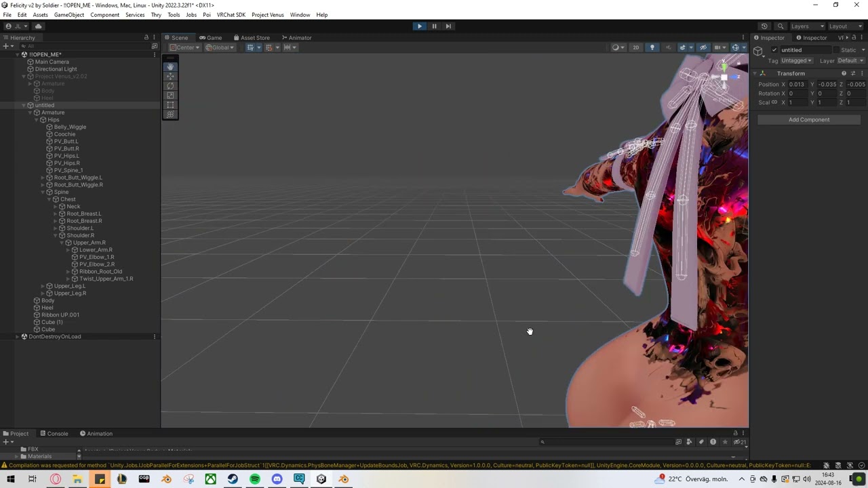
Task: Open the Tag Untagged dropdown
Action: coord(796,60)
